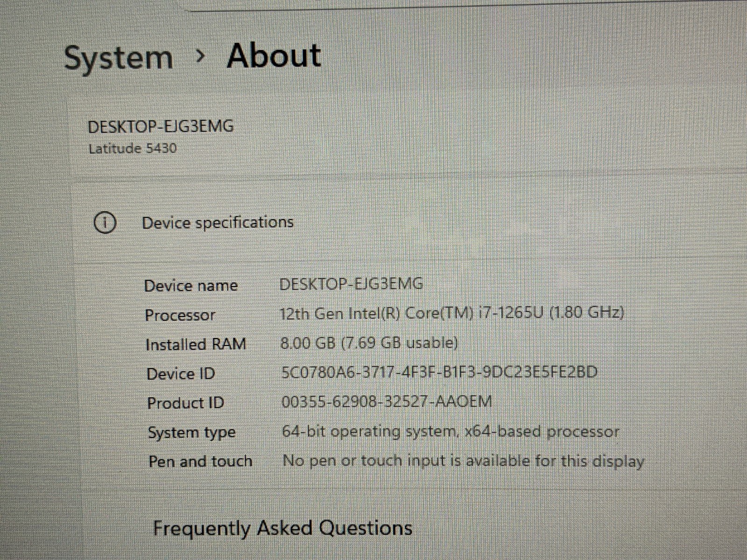Click the Device name label
The image size is (747, 560).
tap(191, 286)
